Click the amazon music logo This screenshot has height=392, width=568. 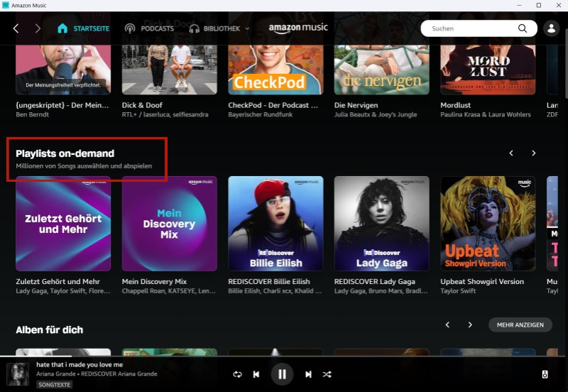pyautogui.click(x=298, y=28)
